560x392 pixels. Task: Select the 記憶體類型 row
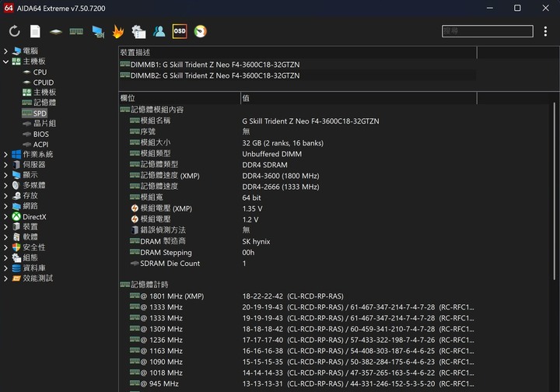click(297, 165)
